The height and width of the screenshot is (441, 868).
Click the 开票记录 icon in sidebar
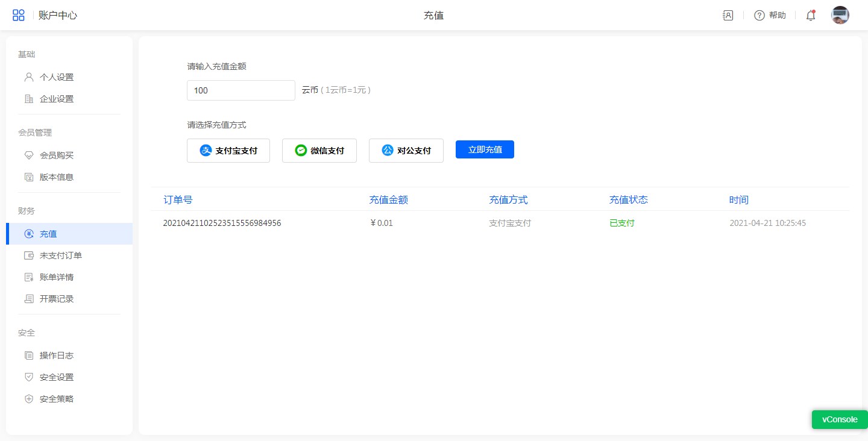click(29, 299)
